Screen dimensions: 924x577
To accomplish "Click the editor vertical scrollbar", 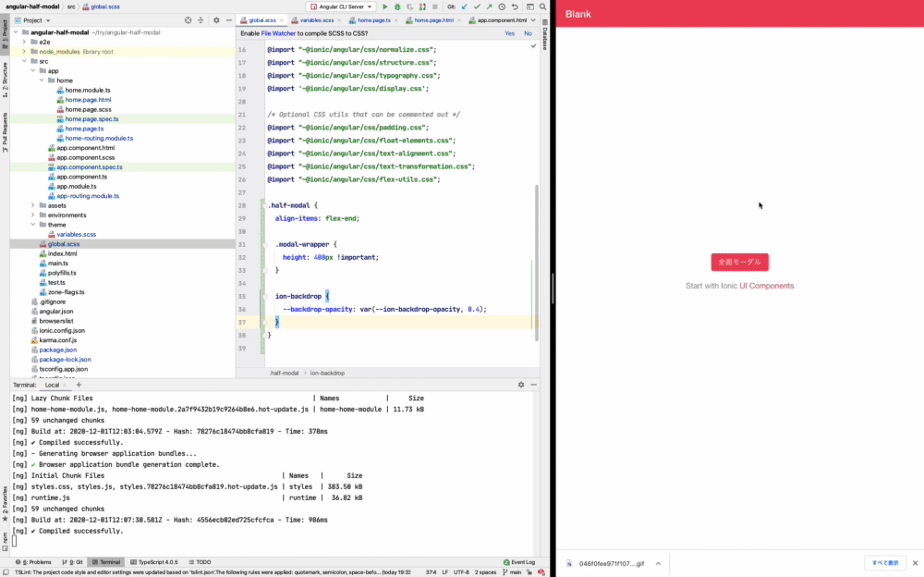I will point(536,263).
